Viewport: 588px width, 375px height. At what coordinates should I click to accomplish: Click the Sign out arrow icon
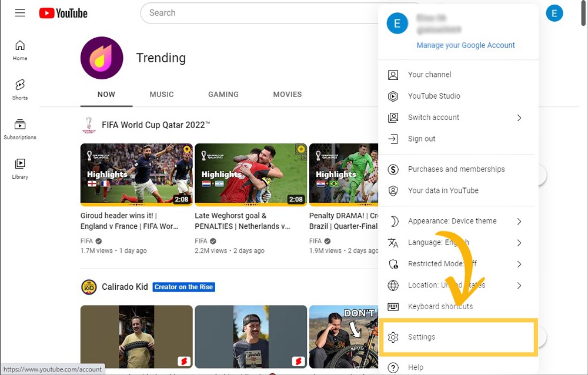pyautogui.click(x=393, y=139)
